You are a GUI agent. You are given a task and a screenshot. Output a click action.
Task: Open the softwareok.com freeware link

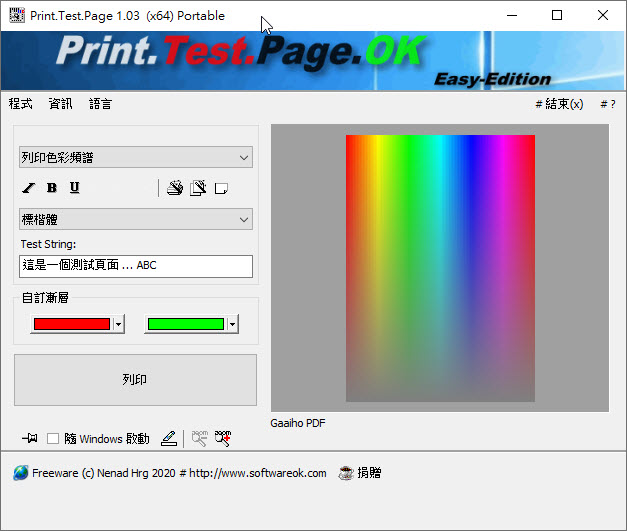coord(179,473)
